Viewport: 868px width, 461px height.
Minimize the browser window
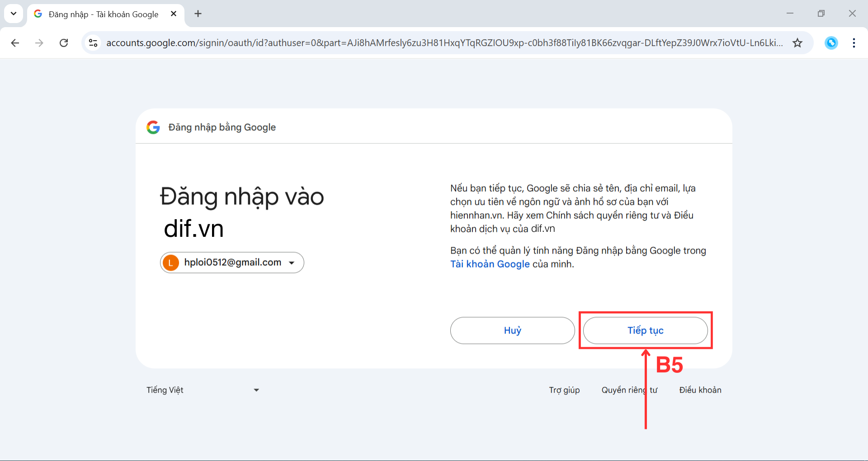coord(790,14)
